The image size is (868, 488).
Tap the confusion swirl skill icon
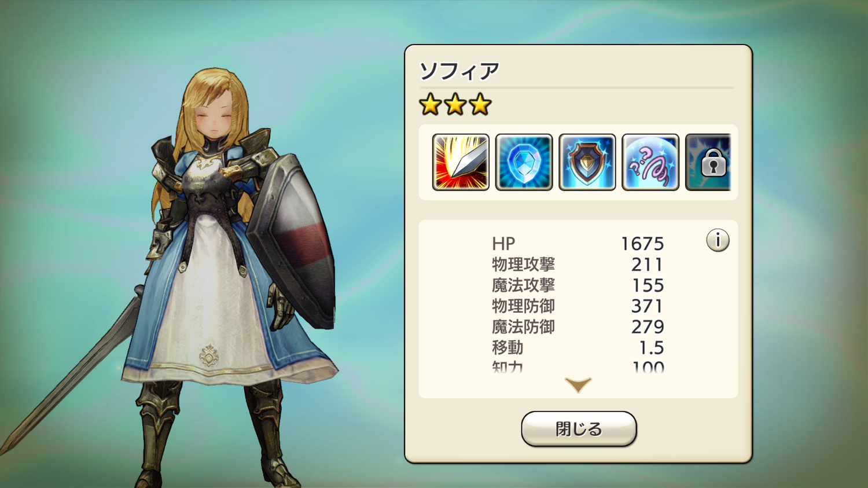click(x=650, y=162)
